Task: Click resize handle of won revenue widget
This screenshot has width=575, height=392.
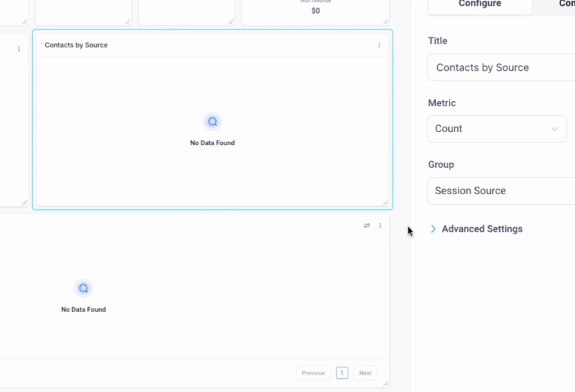Action: [386, 22]
